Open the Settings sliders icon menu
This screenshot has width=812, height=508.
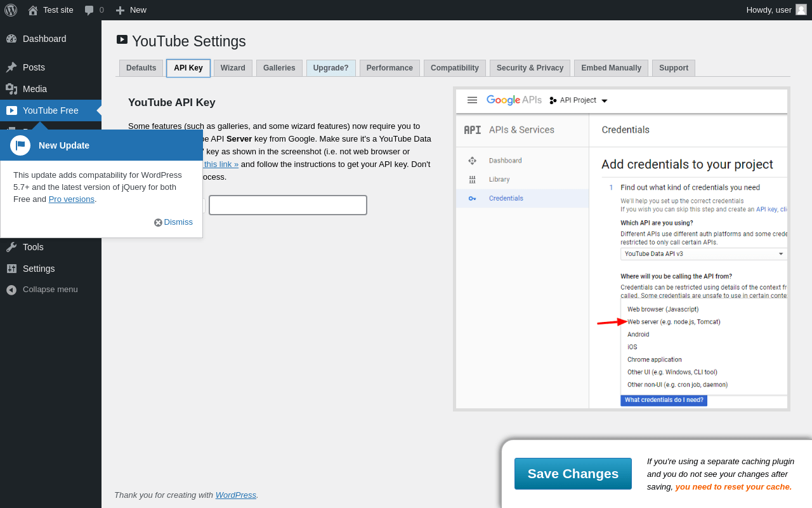tap(11, 269)
